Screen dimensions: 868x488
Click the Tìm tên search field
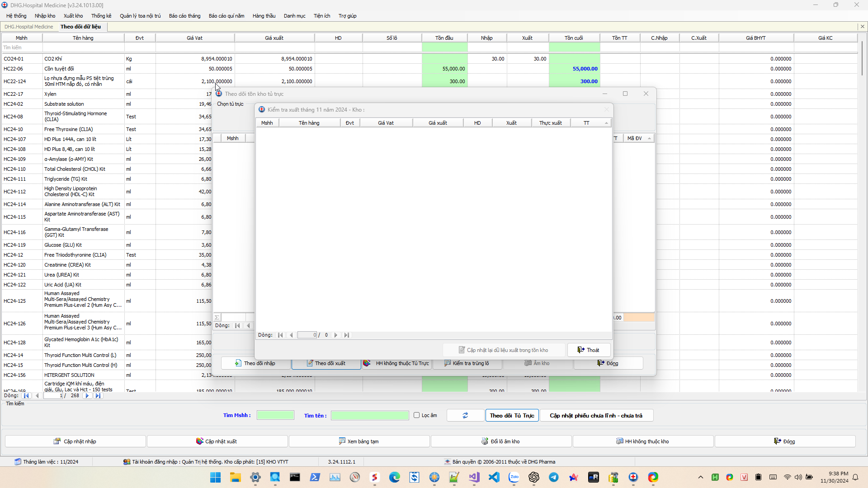coord(369,415)
